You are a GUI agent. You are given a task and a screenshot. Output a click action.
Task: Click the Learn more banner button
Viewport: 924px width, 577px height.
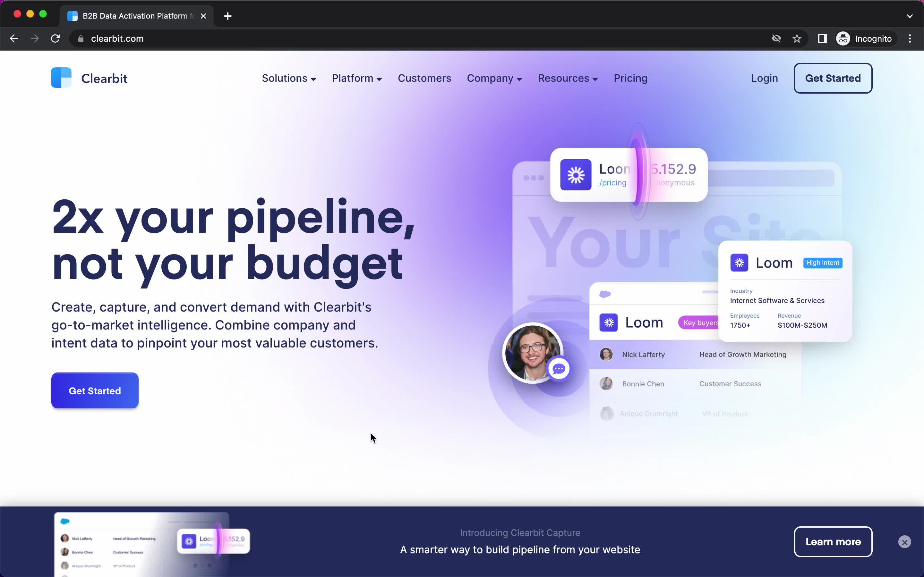click(x=833, y=542)
